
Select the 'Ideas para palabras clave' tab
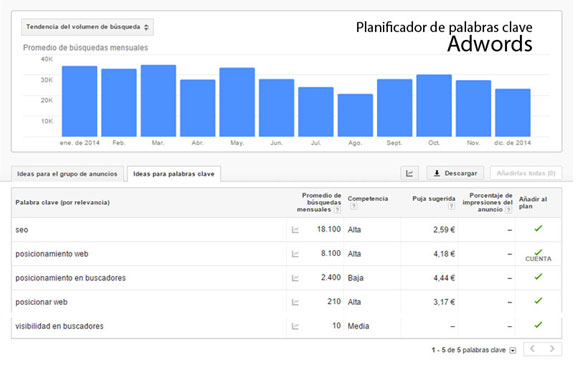(x=174, y=174)
